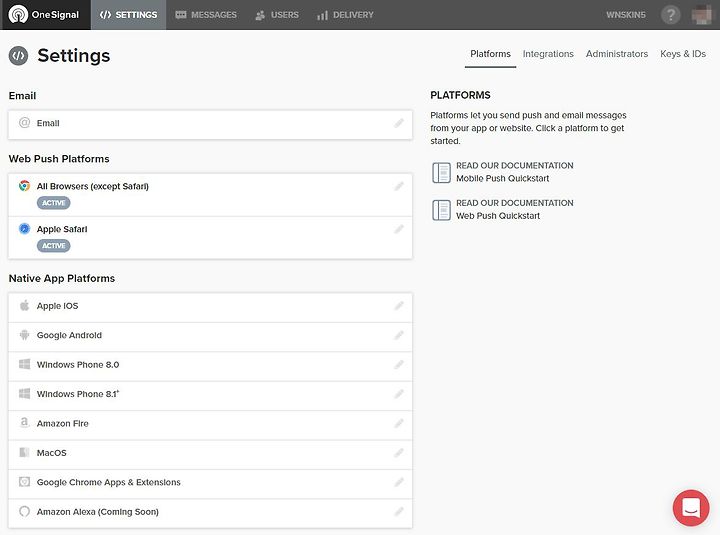Open Amazon Fire platform
Screen dimensions: 720x535
pyautogui.click(x=210, y=425)
